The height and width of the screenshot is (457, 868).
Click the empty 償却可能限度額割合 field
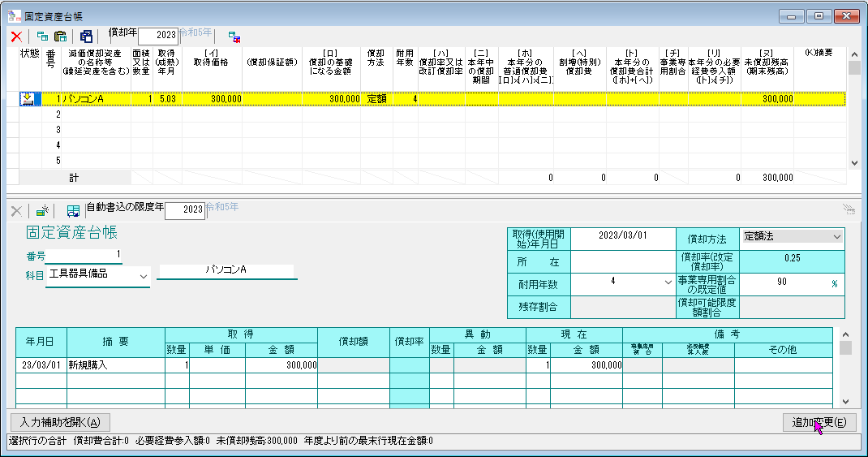[x=793, y=308]
